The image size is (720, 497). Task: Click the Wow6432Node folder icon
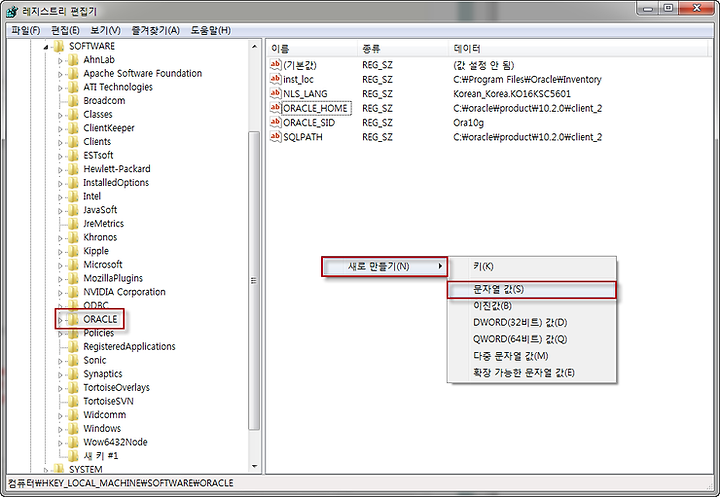coord(73,442)
